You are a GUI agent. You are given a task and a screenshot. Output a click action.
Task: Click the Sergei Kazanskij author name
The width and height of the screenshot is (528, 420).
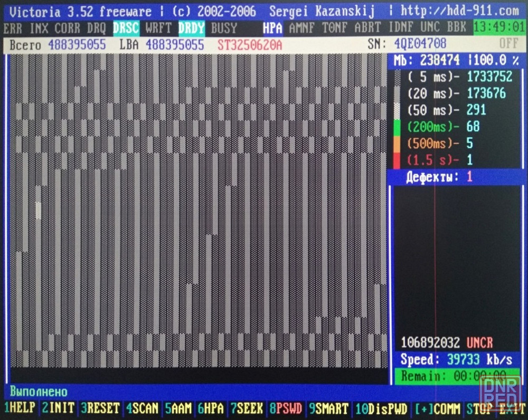(322, 11)
